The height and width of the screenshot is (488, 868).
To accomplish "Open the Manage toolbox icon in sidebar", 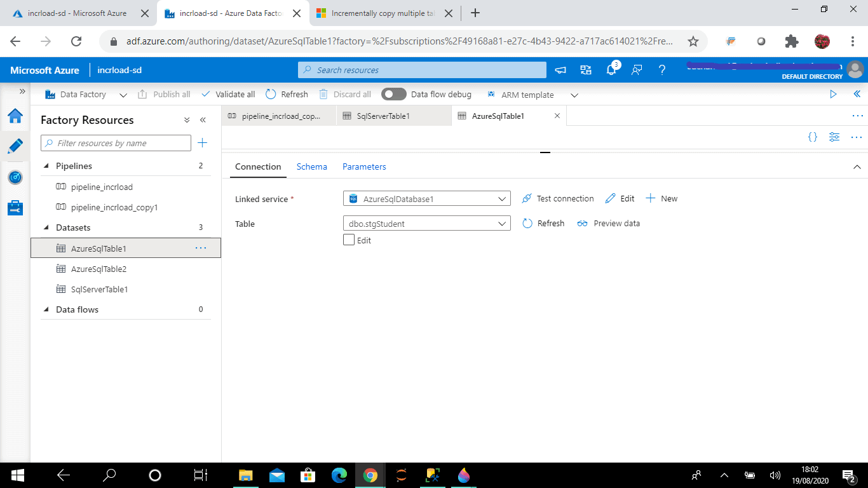I will click(x=15, y=208).
